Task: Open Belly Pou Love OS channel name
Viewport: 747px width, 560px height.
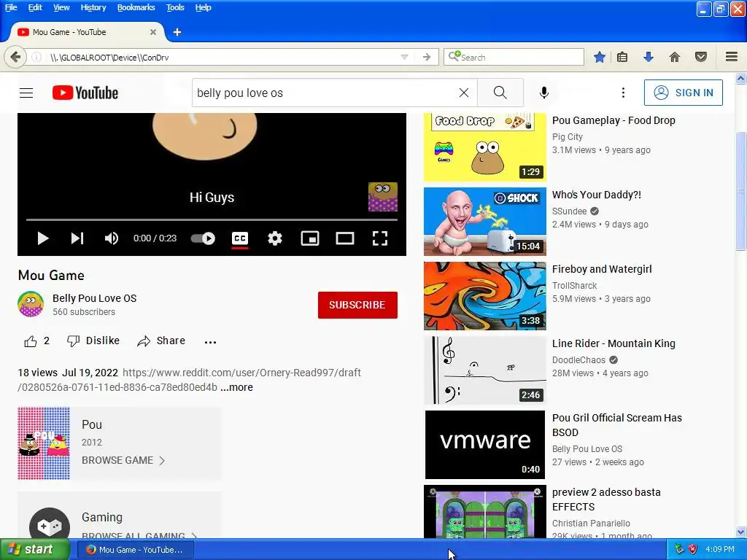Action: tap(94, 298)
